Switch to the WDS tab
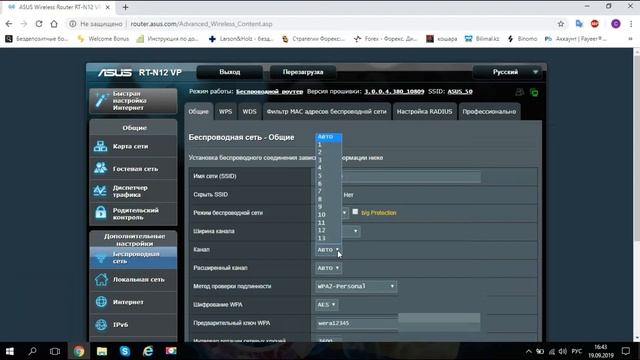The height and width of the screenshot is (360, 640). [249, 111]
